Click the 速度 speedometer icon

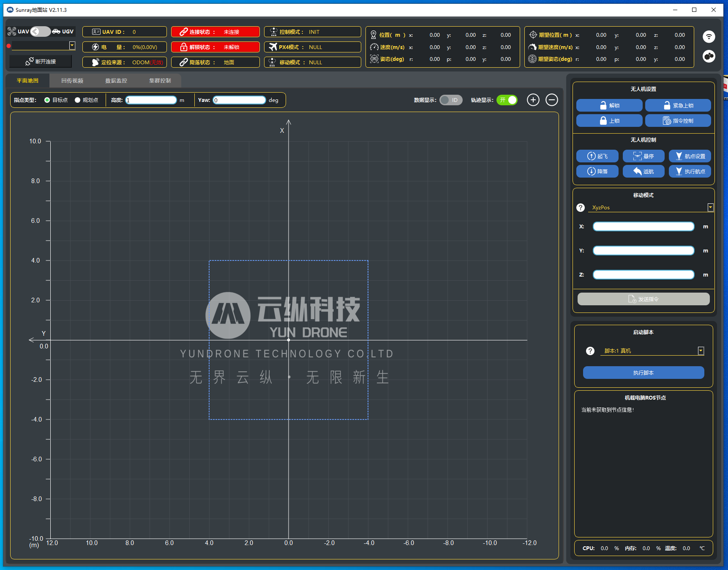click(x=374, y=47)
